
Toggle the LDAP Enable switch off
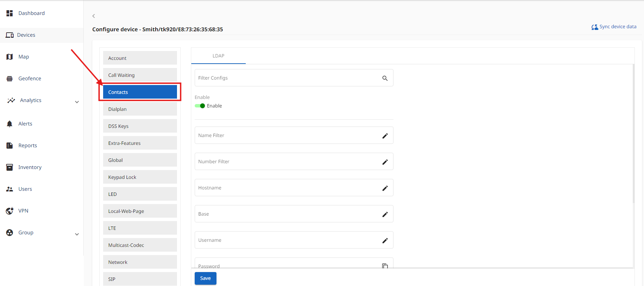200,106
